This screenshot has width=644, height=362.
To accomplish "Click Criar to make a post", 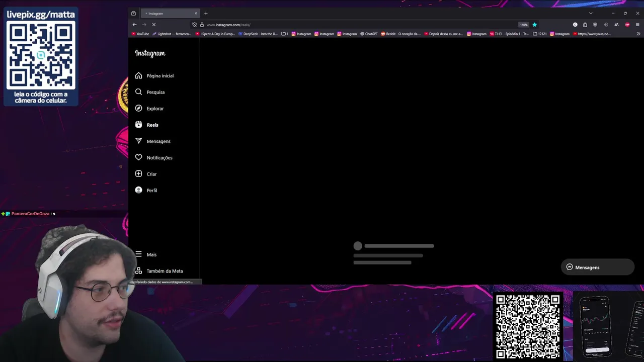I will pyautogui.click(x=146, y=174).
